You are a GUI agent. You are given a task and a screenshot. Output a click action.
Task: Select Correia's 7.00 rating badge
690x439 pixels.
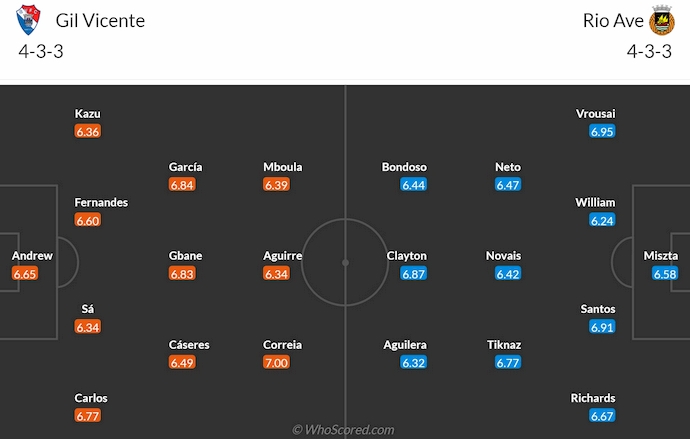pyautogui.click(x=276, y=362)
